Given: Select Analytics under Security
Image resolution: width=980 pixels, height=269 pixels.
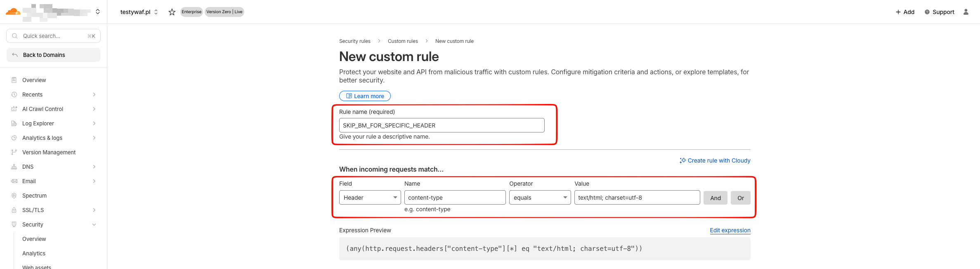Looking at the screenshot, I should (34, 253).
